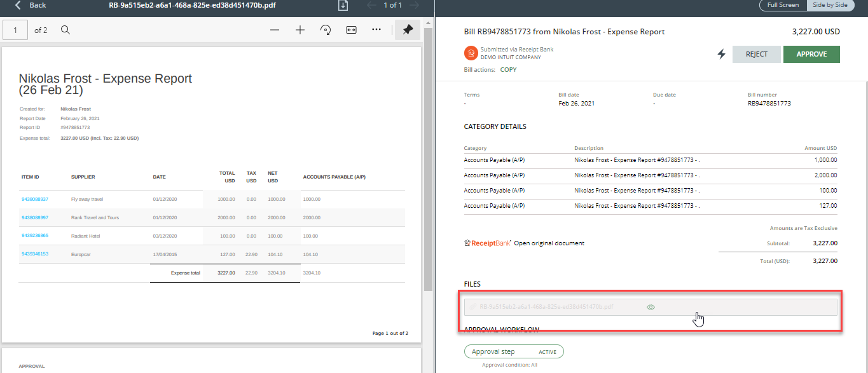Viewport: 868px width, 373px height.
Task: Open original document in ReceiptBank
Action: [x=549, y=243]
